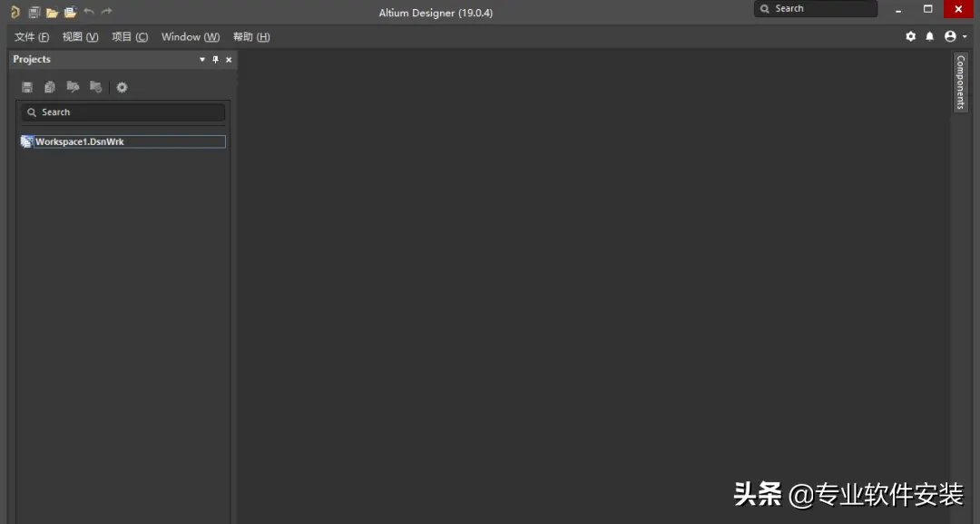The height and width of the screenshot is (524, 980).
Task: Open Projects panel settings gear
Action: pos(122,87)
